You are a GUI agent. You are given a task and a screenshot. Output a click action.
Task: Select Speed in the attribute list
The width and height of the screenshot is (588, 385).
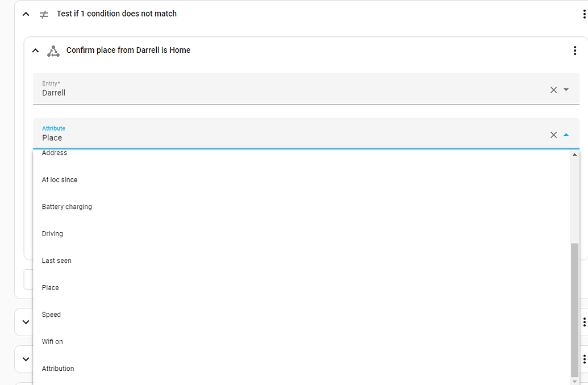point(51,315)
